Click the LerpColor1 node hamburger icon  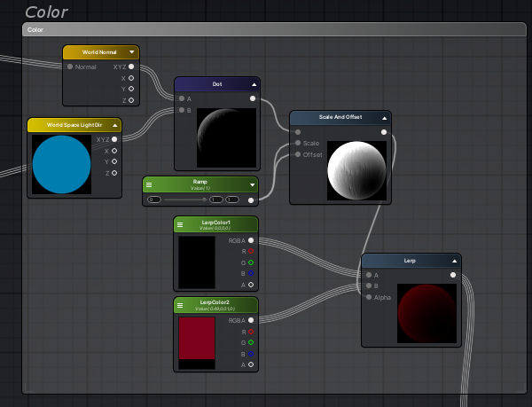[180, 224]
